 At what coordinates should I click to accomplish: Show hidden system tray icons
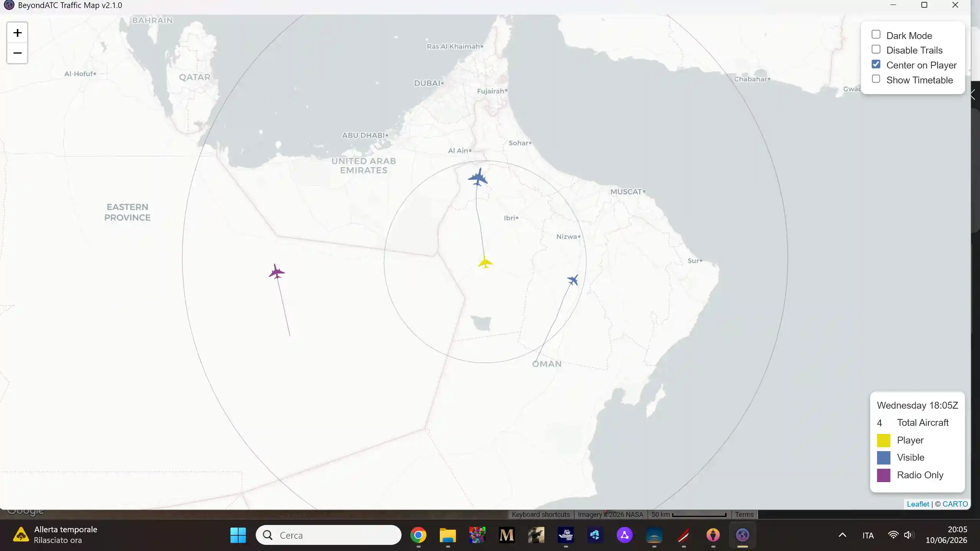click(842, 535)
